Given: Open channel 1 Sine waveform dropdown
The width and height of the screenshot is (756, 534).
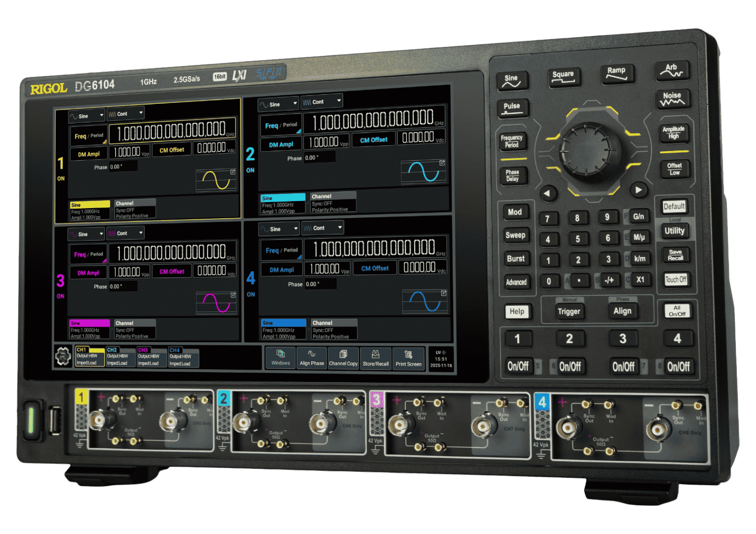Looking at the screenshot, I should [87, 116].
